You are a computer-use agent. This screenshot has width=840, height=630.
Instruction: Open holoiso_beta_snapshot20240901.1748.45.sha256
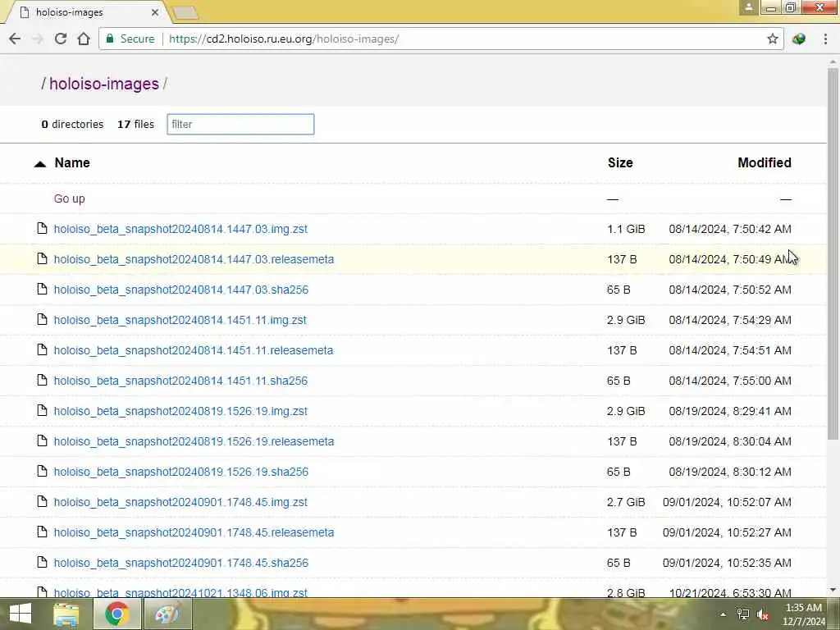tap(181, 563)
